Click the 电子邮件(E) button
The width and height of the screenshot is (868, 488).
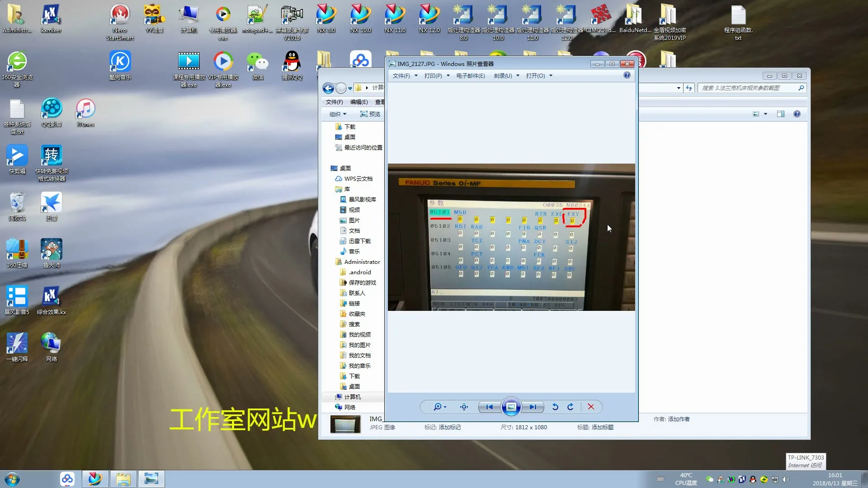coord(470,76)
